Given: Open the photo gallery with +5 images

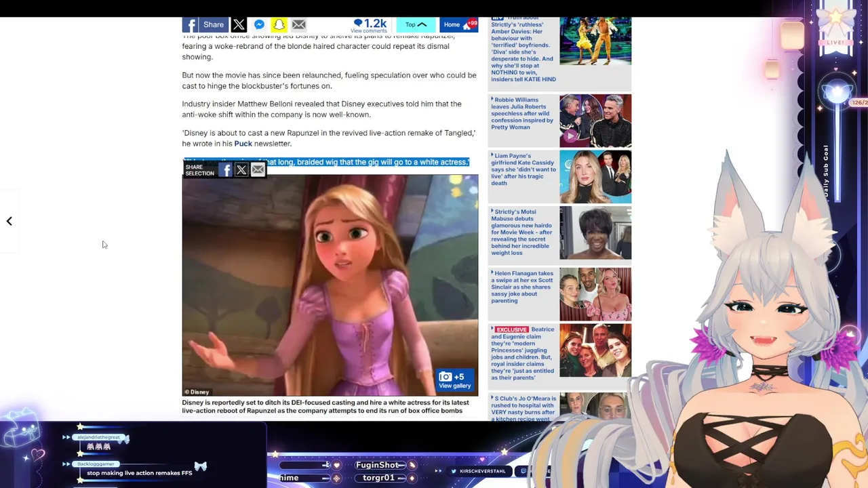Looking at the screenshot, I should tap(455, 380).
